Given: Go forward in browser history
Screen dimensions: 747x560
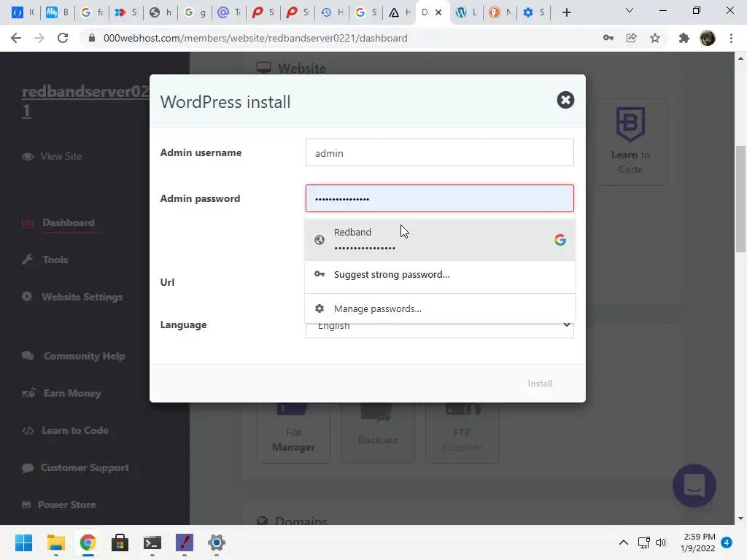Looking at the screenshot, I should pos(39,38).
